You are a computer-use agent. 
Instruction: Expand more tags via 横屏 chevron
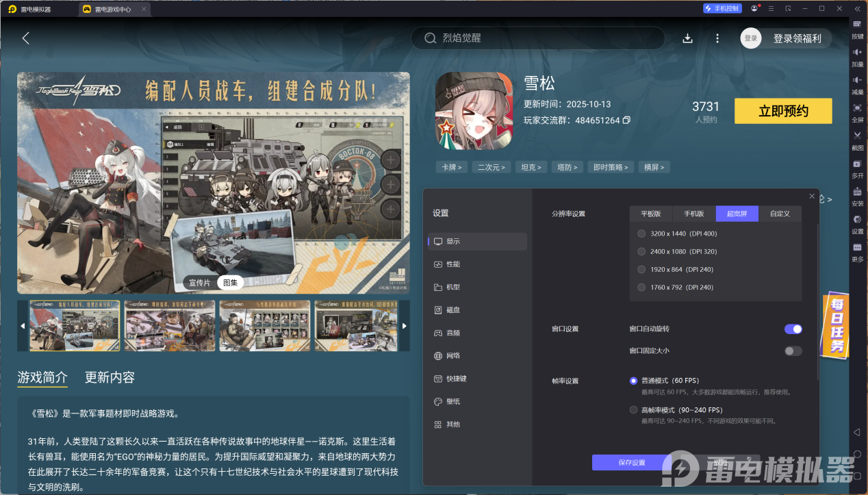[663, 166]
